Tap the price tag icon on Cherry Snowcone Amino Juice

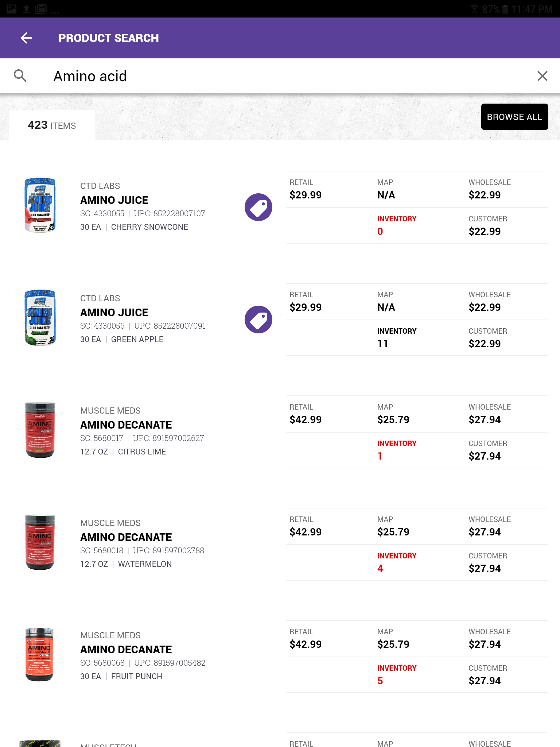(x=258, y=206)
